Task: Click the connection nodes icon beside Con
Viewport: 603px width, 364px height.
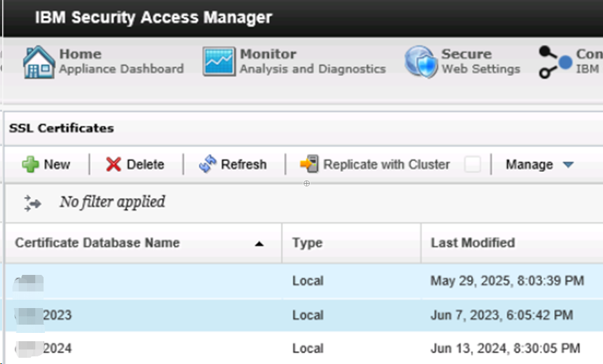Action: pyautogui.click(x=555, y=62)
